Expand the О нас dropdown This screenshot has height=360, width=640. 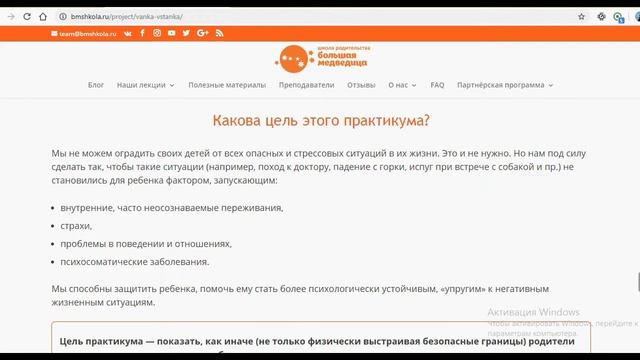(x=402, y=85)
